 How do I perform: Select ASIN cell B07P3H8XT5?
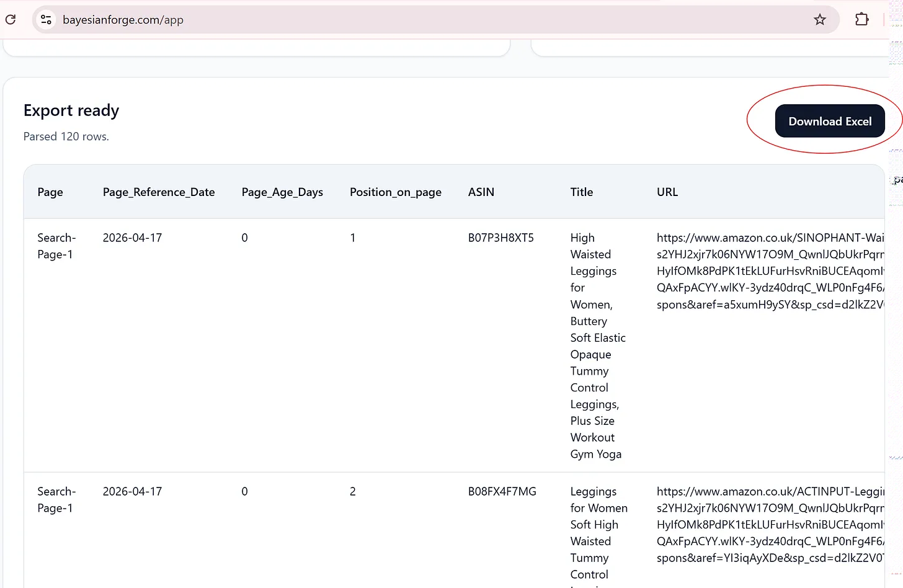[x=500, y=238]
